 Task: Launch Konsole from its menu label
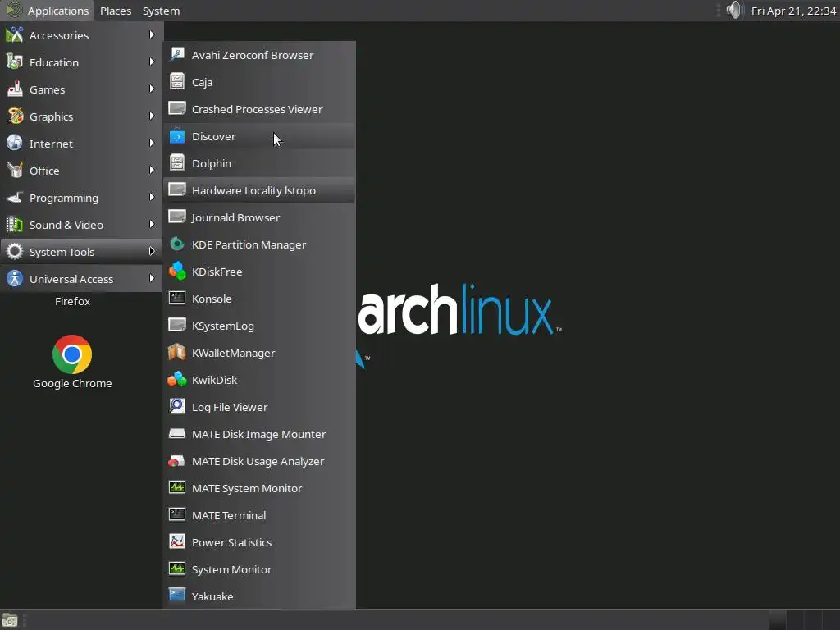click(x=212, y=299)
